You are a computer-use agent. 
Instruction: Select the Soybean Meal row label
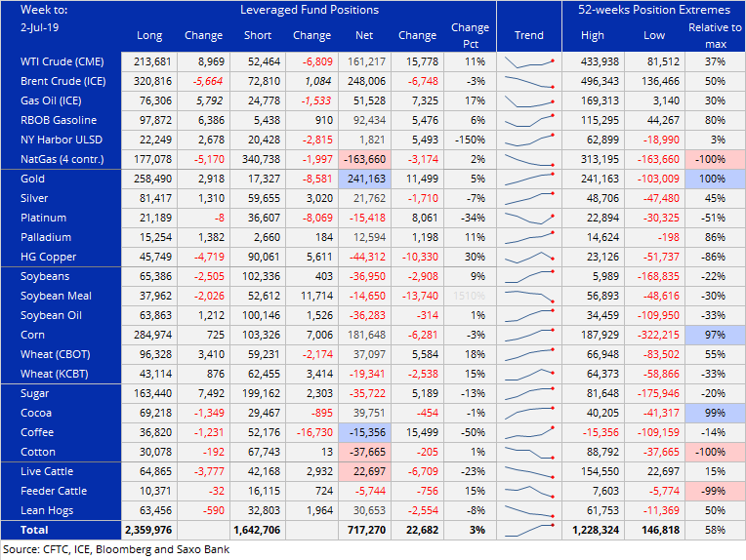(57, 297)
